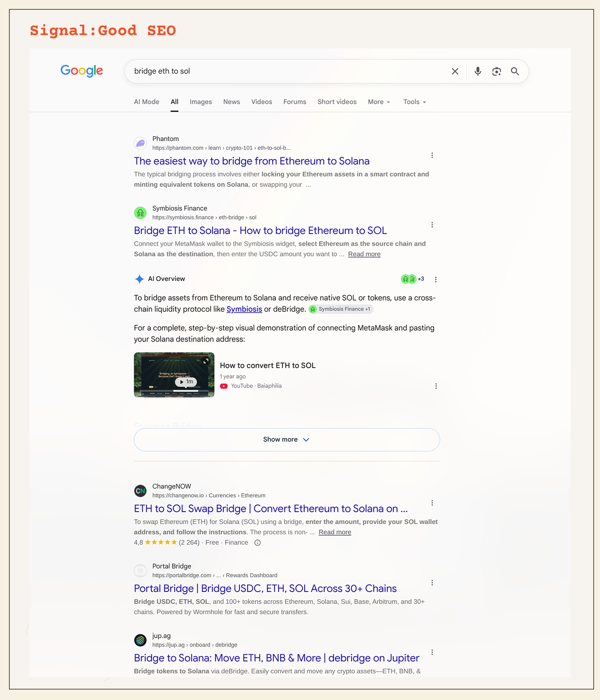Switch to the Forums tab
600x700 pixels.
295,102
